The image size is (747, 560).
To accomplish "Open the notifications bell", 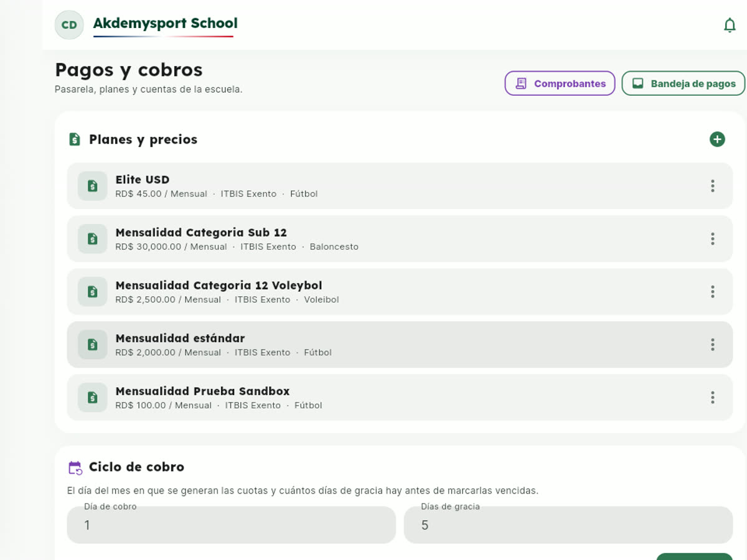I will coord(730,26).
